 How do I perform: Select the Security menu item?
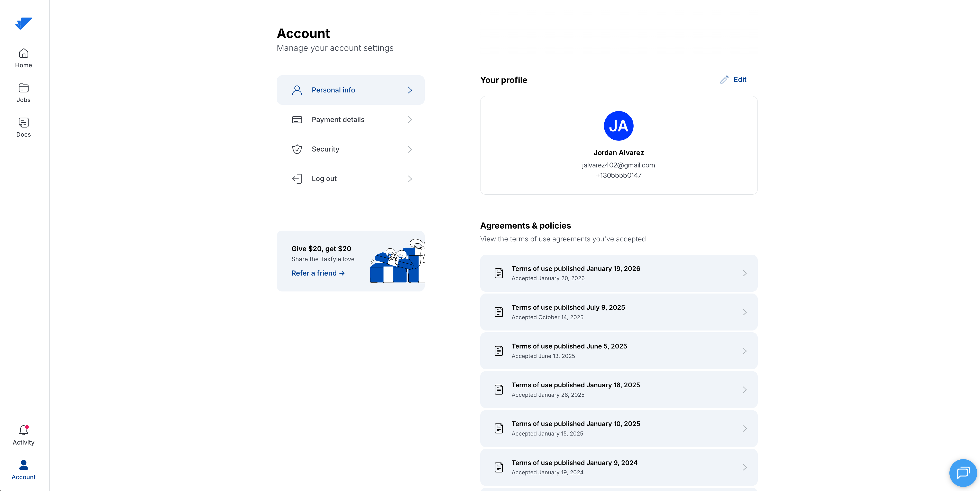350,149
